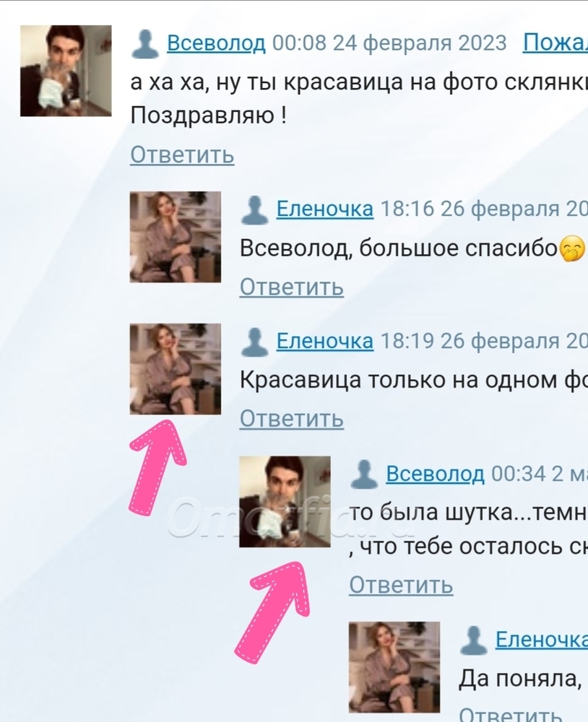Open Еленочка's profile from the 18:19 comment
The image size is (588, 722).
(325, 342)
